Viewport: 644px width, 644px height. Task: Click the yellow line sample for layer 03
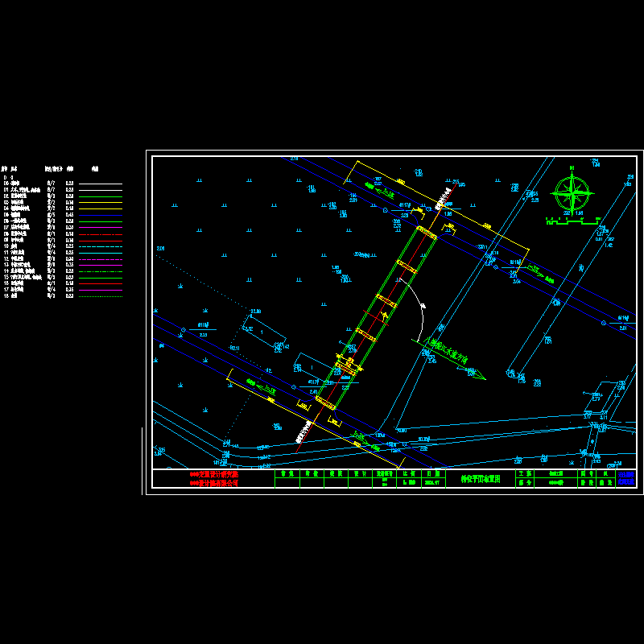(100, 203)
